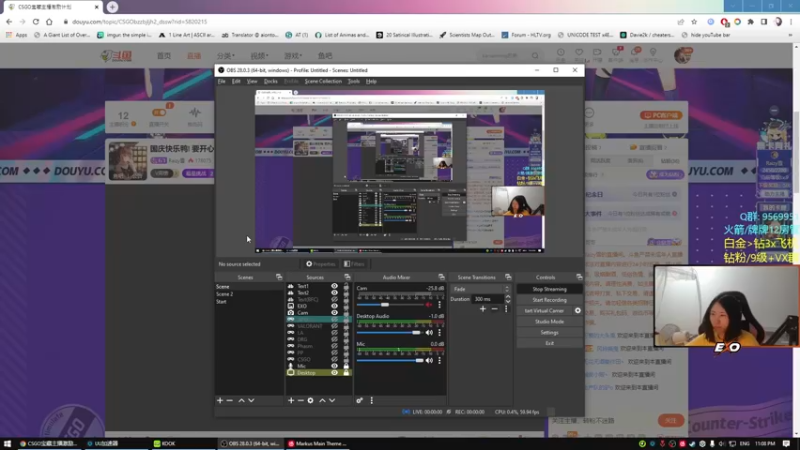Pop out the Controls dock icon

[579, 277]
